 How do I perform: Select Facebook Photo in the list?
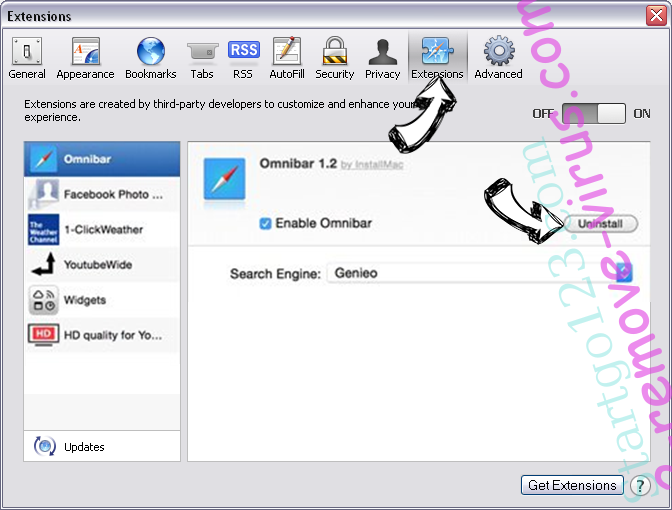tap(102, 194)
